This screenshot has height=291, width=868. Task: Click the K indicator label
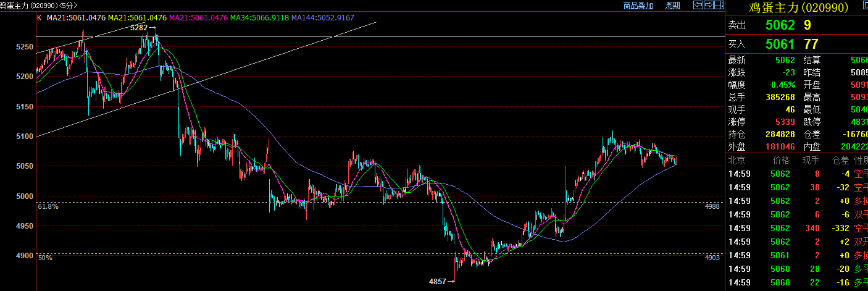[40, 18]
